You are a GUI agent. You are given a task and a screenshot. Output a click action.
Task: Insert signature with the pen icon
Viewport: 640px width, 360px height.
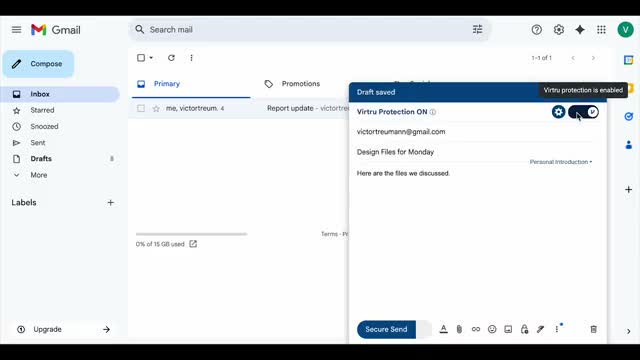coord(540,329)
